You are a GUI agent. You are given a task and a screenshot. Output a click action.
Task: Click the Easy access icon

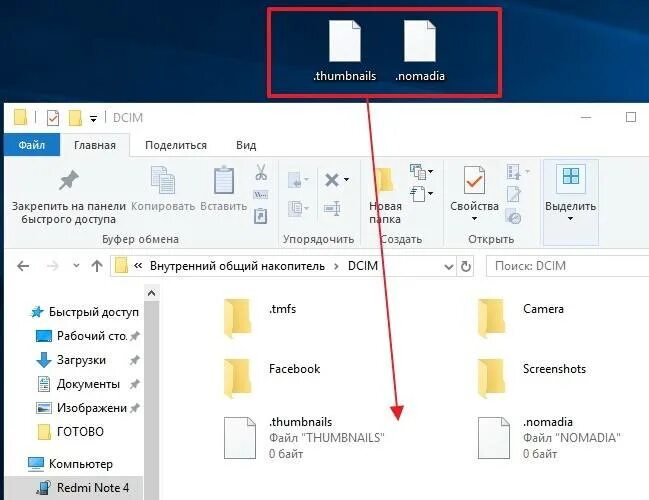[x=418, y=194]
